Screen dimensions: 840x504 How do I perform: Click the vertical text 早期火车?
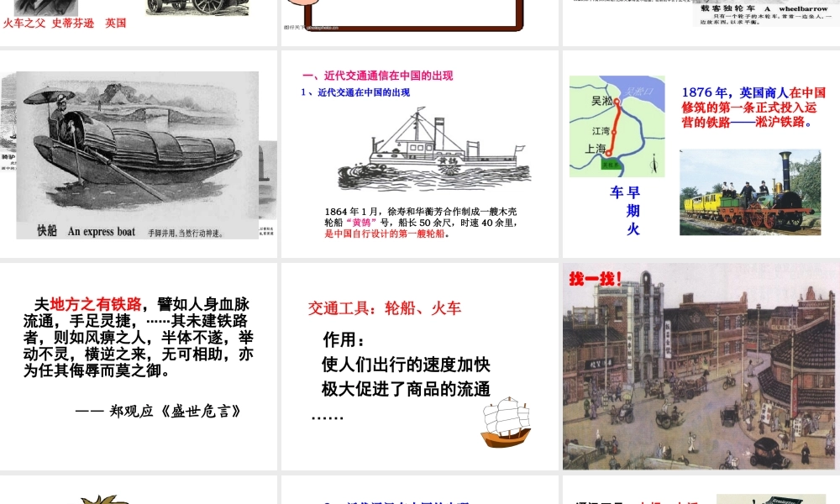tap(626, 211)
